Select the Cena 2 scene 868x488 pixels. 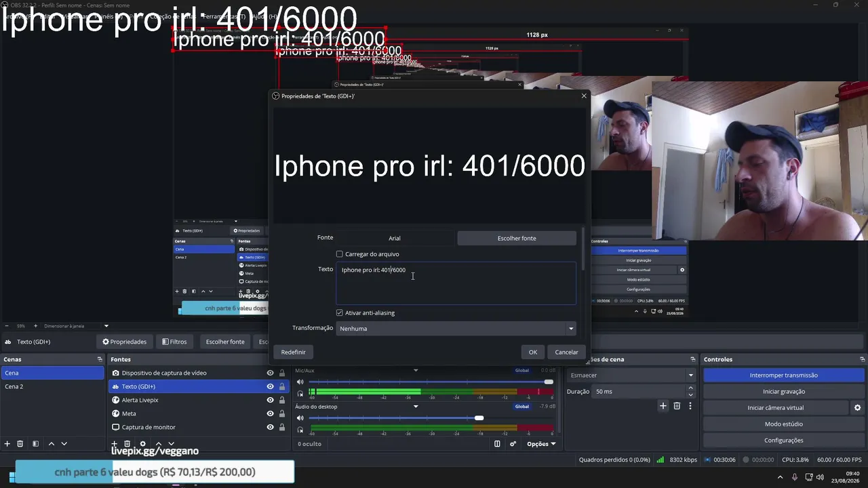52,386
